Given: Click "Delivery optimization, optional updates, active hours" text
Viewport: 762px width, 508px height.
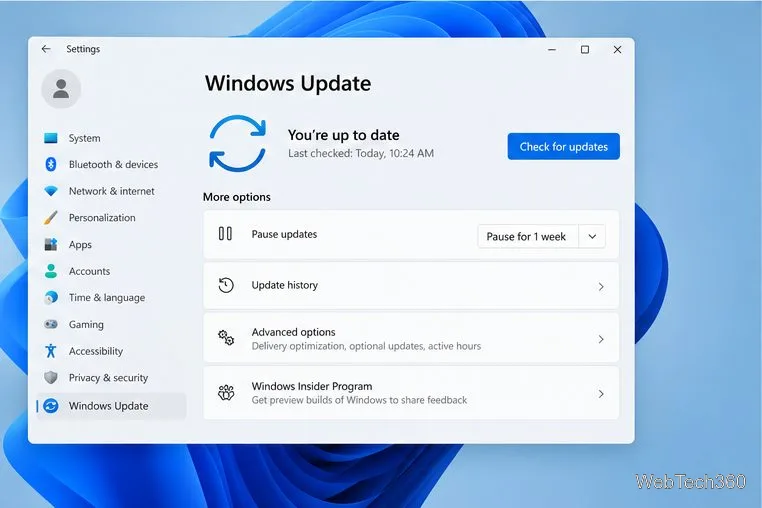Looking at the screenshot, I should [x=366, y=346].
